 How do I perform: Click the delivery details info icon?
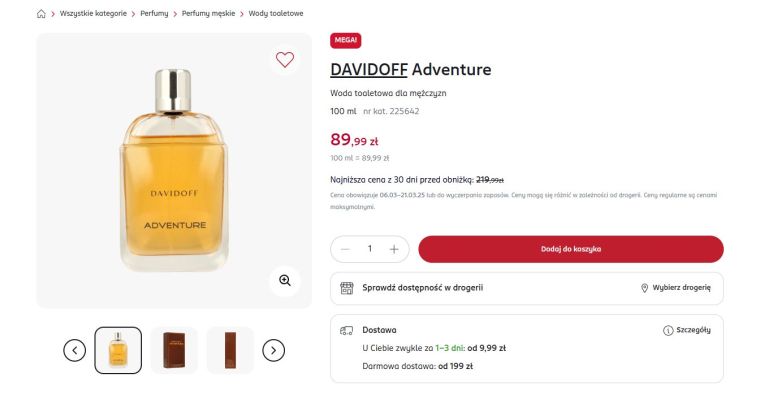pyautogui.click(x=668, y=330)
